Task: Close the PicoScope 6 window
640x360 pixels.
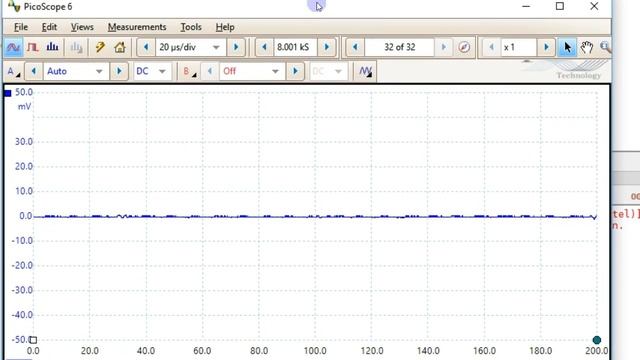Action: point(594,7)
